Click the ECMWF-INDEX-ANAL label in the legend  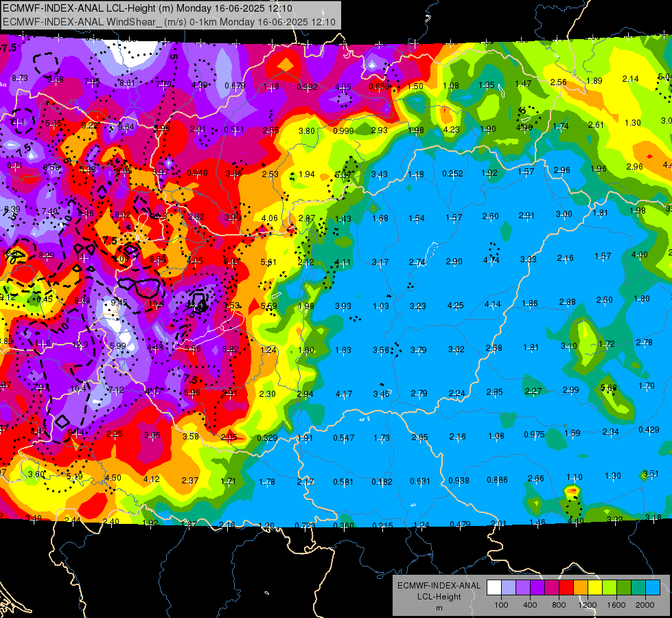click(439, 586)
